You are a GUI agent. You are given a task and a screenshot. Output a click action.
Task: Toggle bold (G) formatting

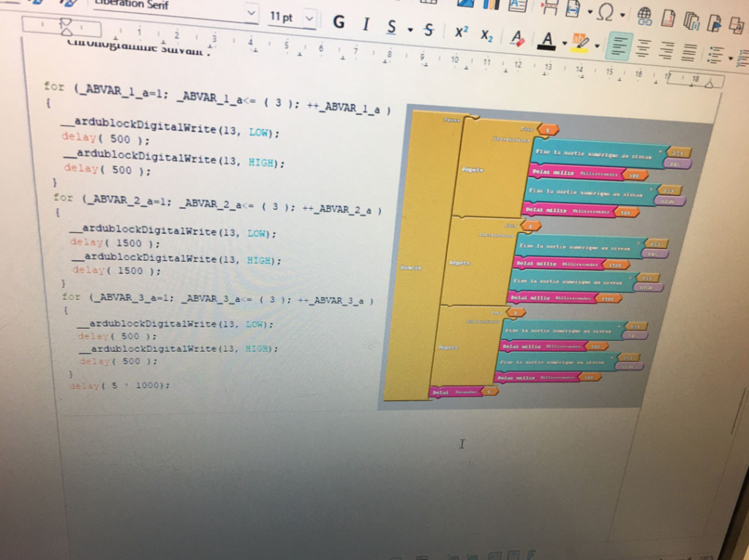(x=339, y=23)
